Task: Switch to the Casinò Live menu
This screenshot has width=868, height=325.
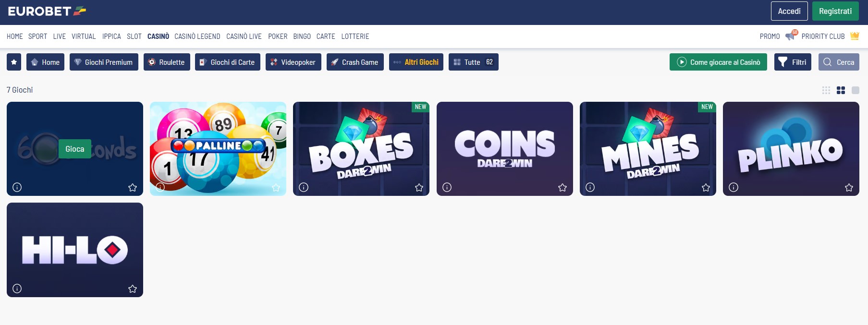Action: pos(244,36)
